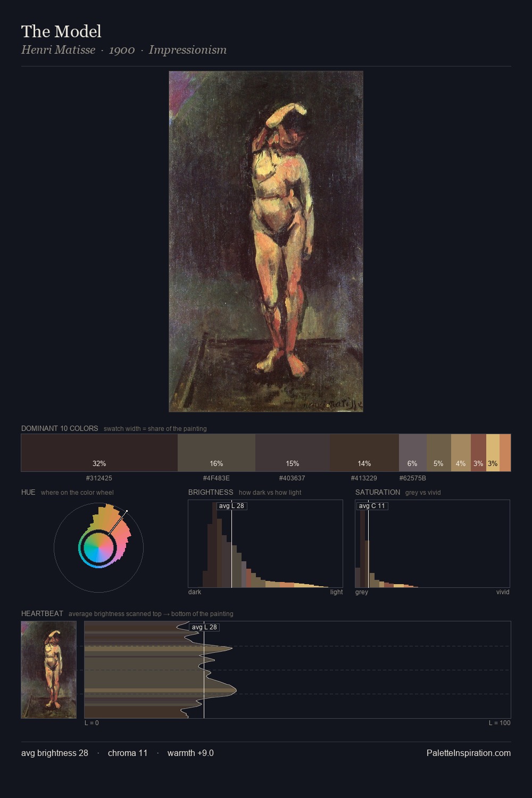This screenshot has width=532, height=798.
Task: Click the style label 'Impressionism'
Action: [x=188, y=50]
